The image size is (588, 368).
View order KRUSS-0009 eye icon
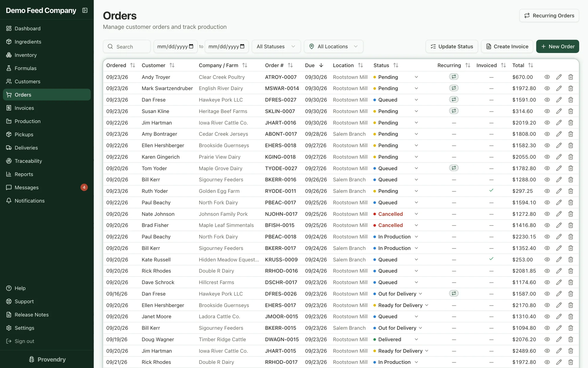click(547, 260)
